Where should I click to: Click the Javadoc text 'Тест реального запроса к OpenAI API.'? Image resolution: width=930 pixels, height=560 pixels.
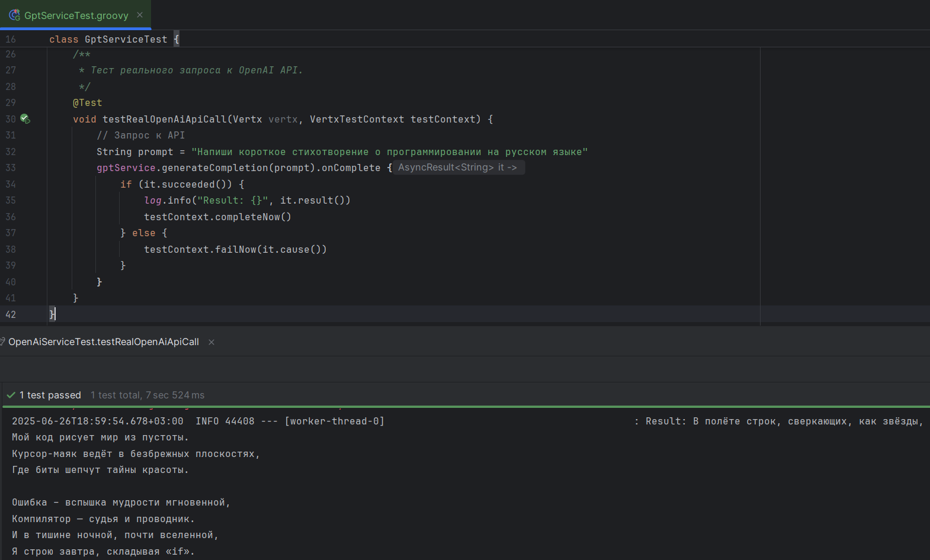197,70
